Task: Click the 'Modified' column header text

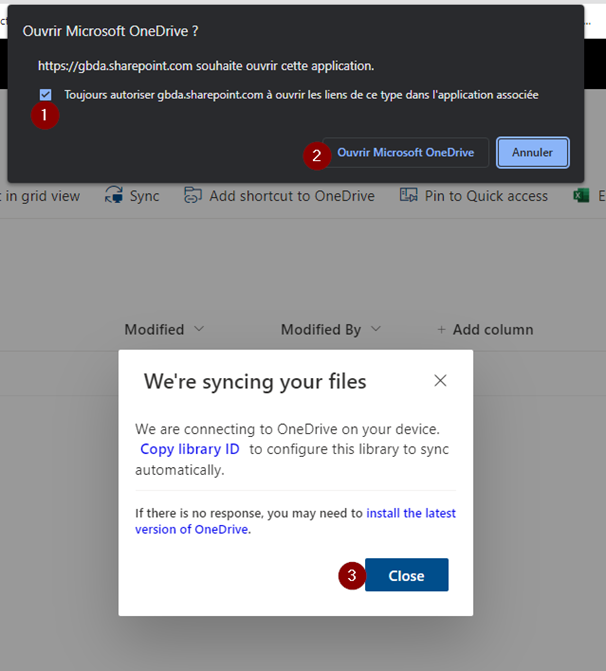Action: 154,330
